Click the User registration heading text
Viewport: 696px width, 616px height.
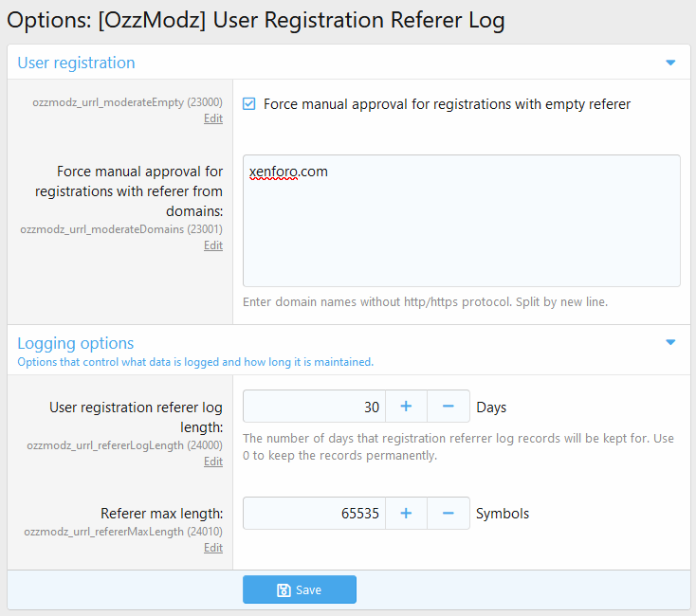(x=76, y=63)
